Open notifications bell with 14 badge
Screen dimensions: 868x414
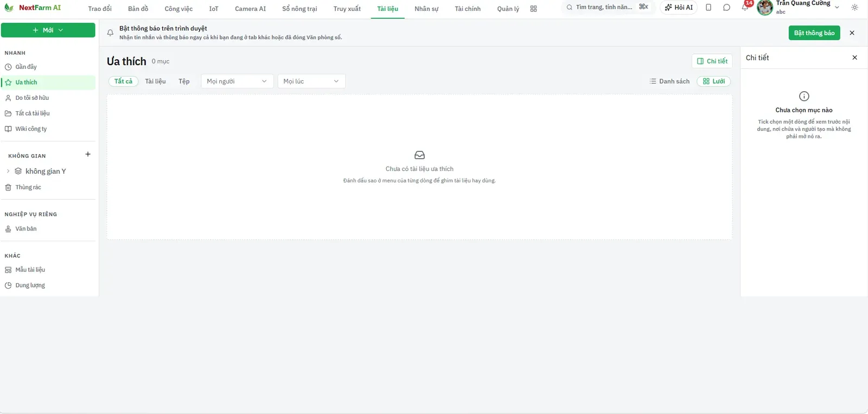(745, 8)
